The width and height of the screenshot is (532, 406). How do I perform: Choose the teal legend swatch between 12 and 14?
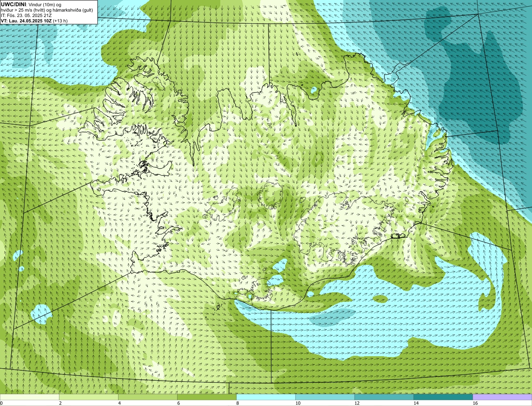pos(384,397)
